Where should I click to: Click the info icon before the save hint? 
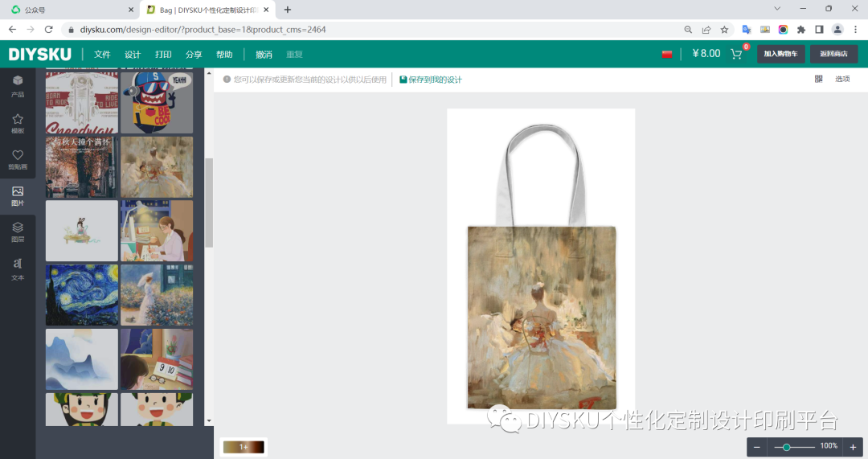(227, 79)
